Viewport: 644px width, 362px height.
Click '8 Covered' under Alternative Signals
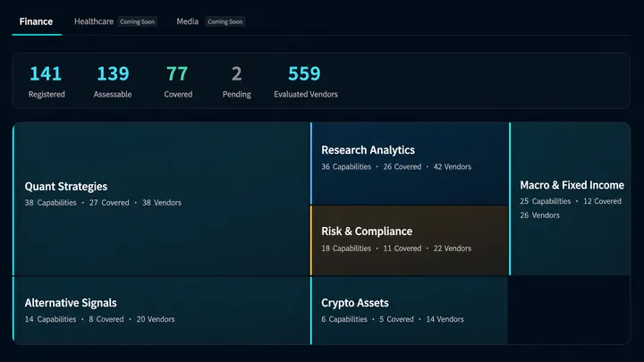click(x=106, y=319)
